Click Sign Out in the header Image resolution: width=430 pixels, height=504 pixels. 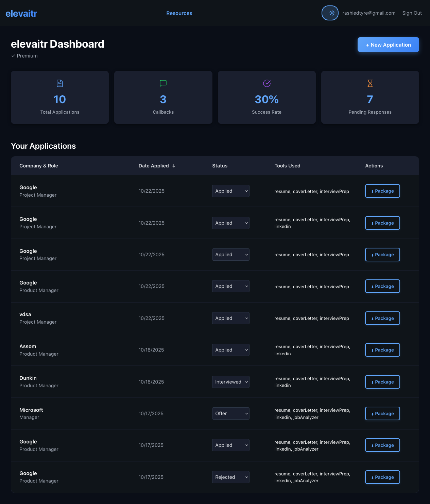412,13
